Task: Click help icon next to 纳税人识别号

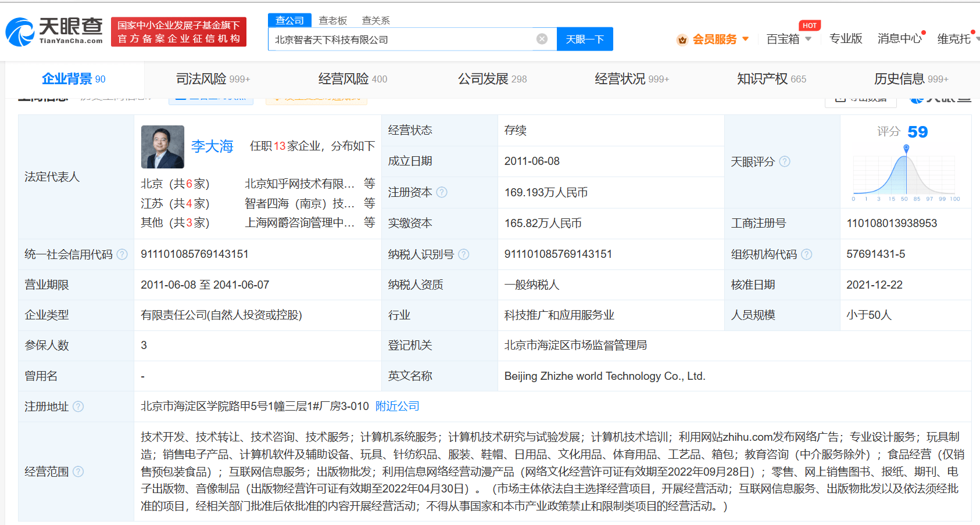Action: (463, 254)
